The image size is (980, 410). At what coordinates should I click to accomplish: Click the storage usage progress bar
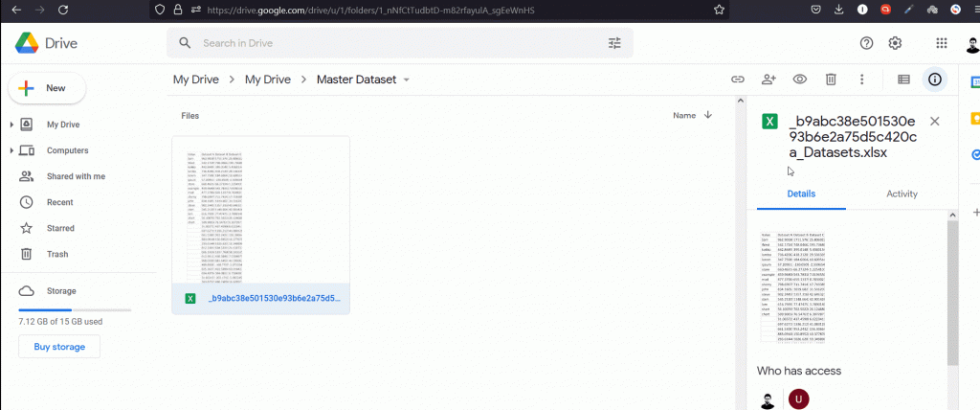click(59, 309)
